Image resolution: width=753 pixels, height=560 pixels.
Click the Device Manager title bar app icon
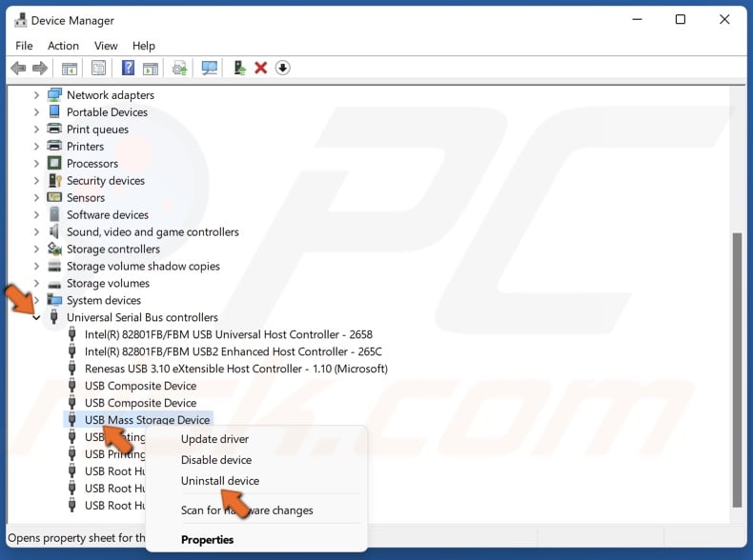pyautogui.click(x=20, y=21)
